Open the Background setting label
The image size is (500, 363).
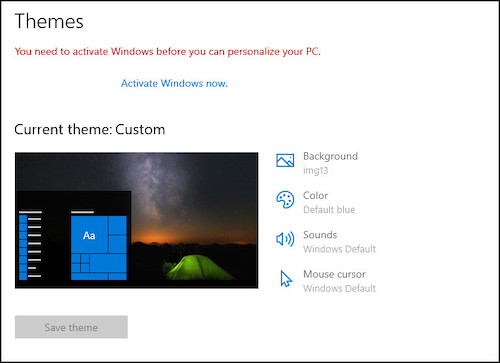[x=330, y=156]
